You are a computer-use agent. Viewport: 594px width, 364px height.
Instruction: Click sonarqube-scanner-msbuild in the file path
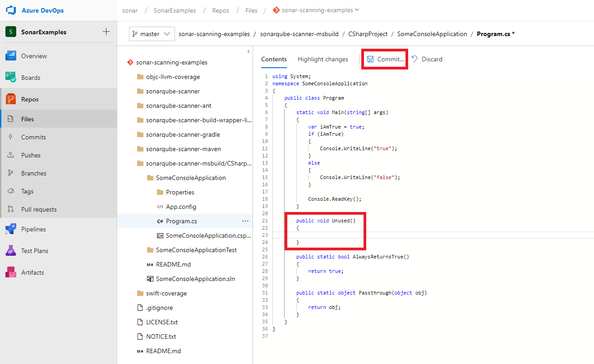299,34
